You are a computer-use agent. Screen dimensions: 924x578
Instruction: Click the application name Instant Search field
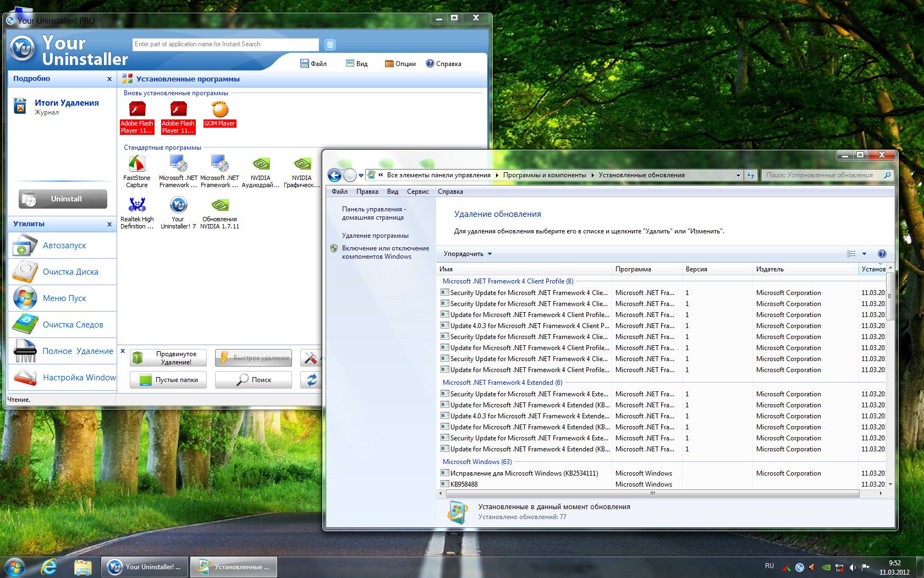point(226,45)
